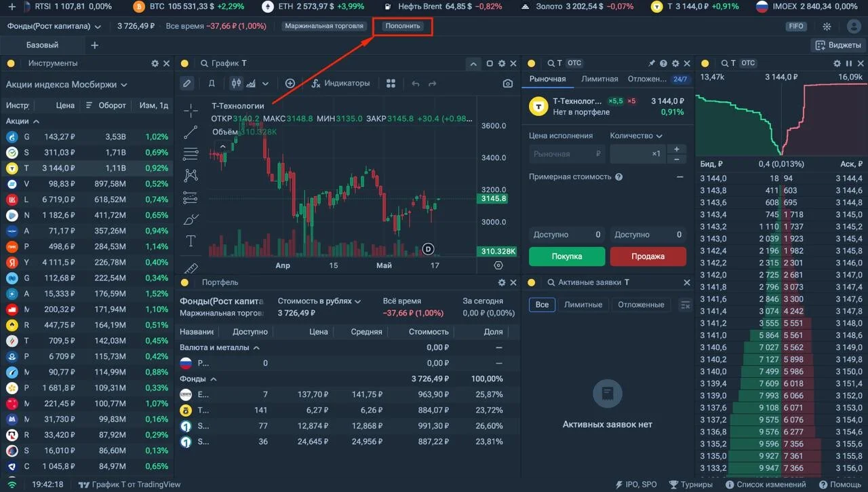Undo last chart action

(416, 83)
